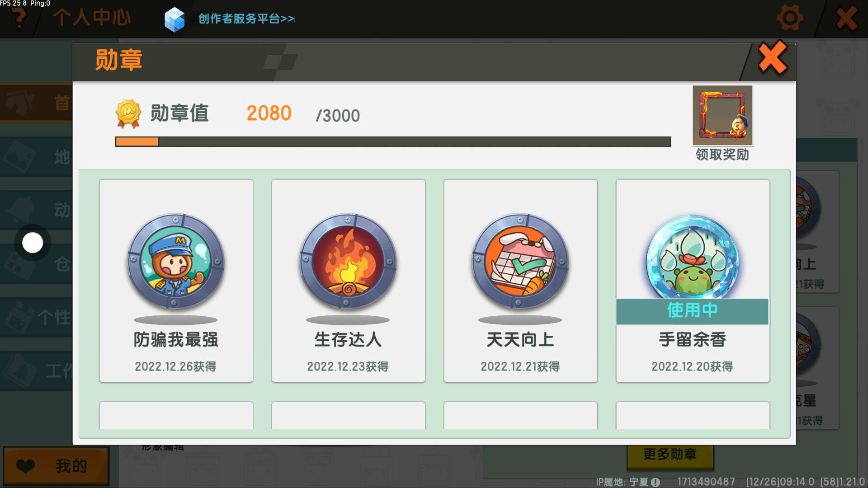This screenshot has width=868, height=488.
Task: Toggle the 使用中 in-use banner
Action: point(692,311)
